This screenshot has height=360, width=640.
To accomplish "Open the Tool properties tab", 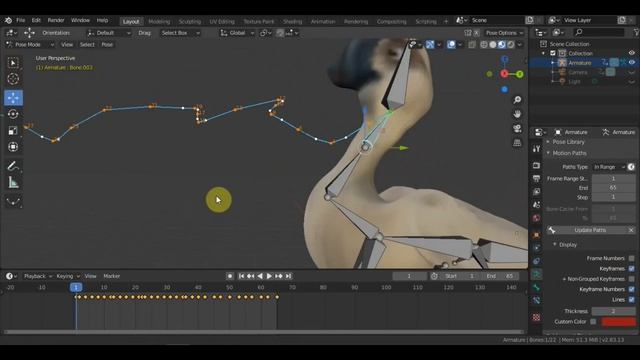I will (x=536, y=149).
